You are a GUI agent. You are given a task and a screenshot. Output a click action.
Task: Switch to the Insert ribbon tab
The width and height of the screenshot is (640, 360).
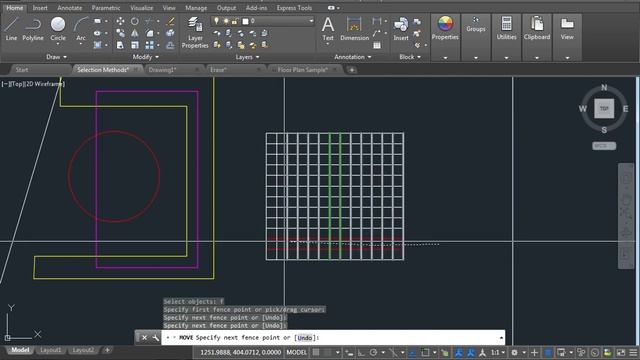pyautogui.click(x=40, y=8)
